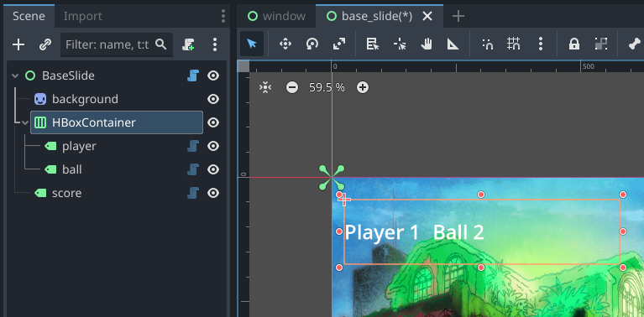Open the snapping options three-dot menu
The height and width of the screenshot is (317, 644).
(x=541, y=44)
